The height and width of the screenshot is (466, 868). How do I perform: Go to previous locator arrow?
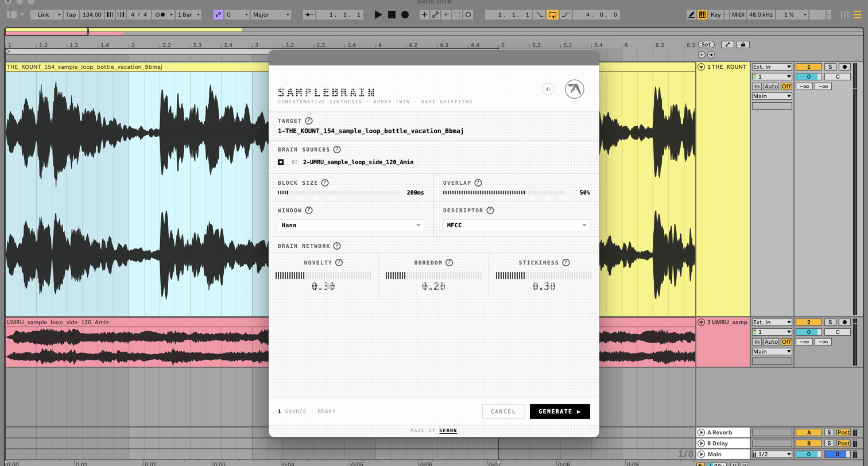pos(702,55)
